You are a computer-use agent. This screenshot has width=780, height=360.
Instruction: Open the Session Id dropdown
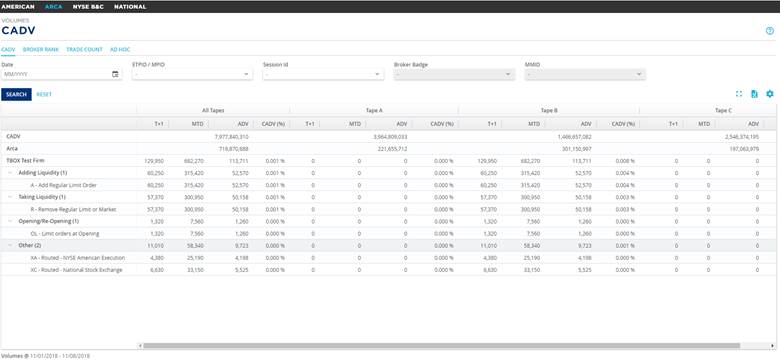tap(323, 74)
